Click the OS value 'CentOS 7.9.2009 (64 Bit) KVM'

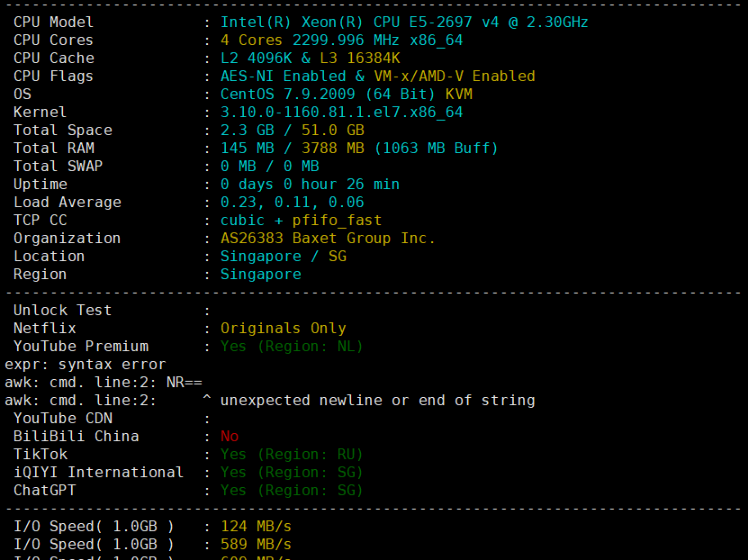coord(347,95)
